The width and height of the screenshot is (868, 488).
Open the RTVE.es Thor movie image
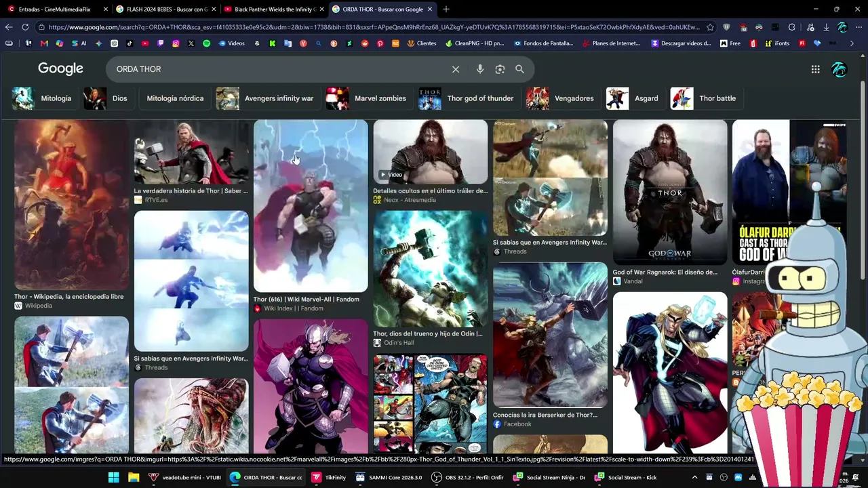(x=191, y=152)
